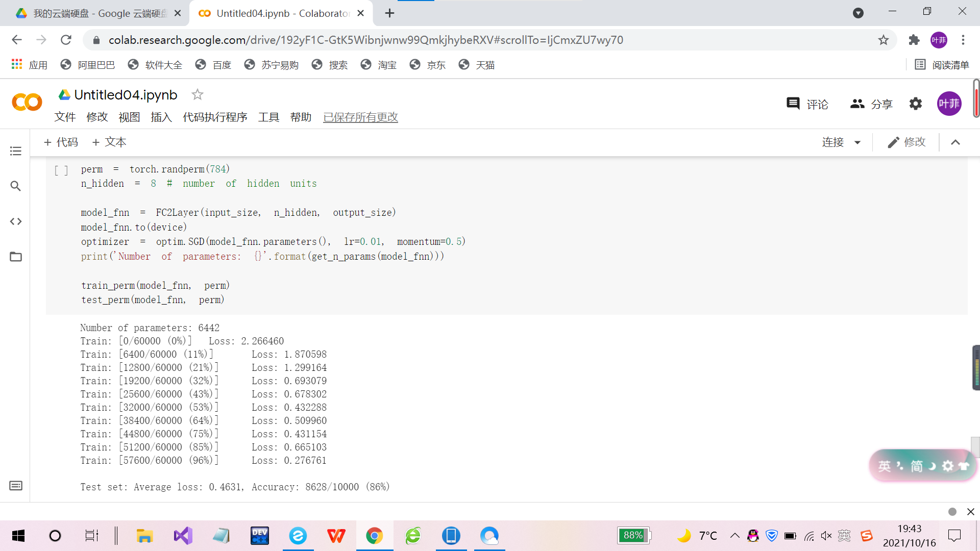This screenshot has height=551, width=980.
Task: Open the 修改 editing mode selector
Action: [x=906, y=142]
